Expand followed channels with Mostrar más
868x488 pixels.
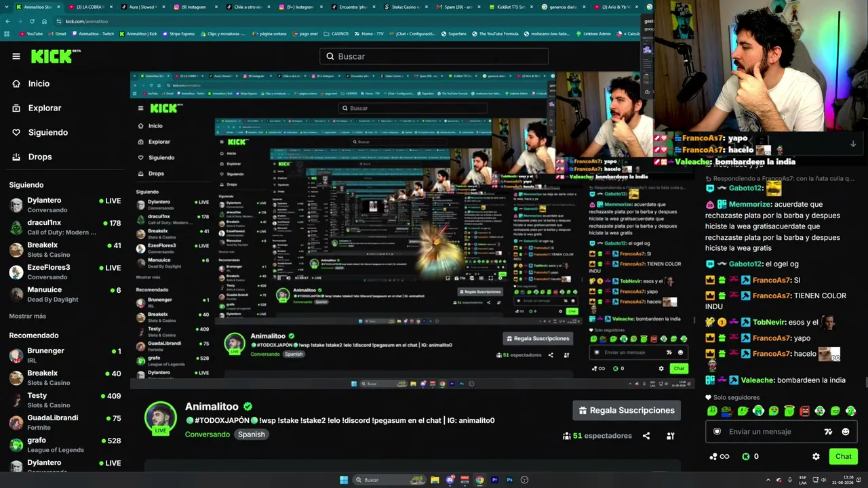pos(28,316)
